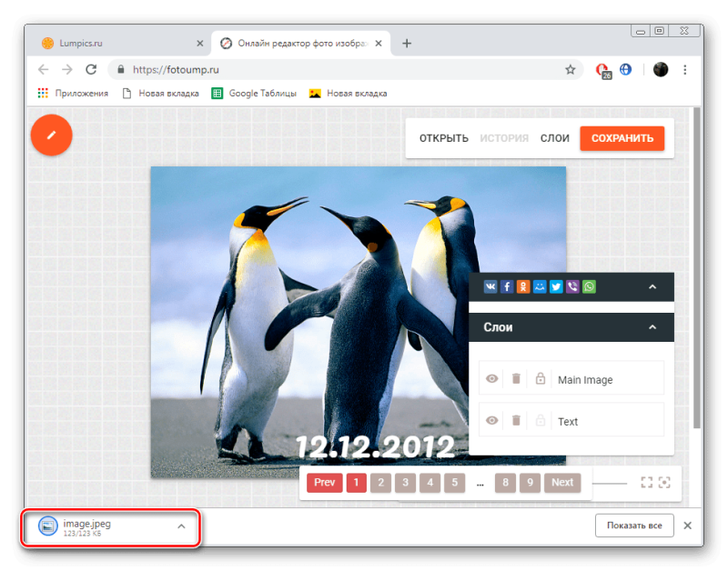Click the page vertical scrollbar
This screenshot has height=571, width=728.
click(697, 267)
